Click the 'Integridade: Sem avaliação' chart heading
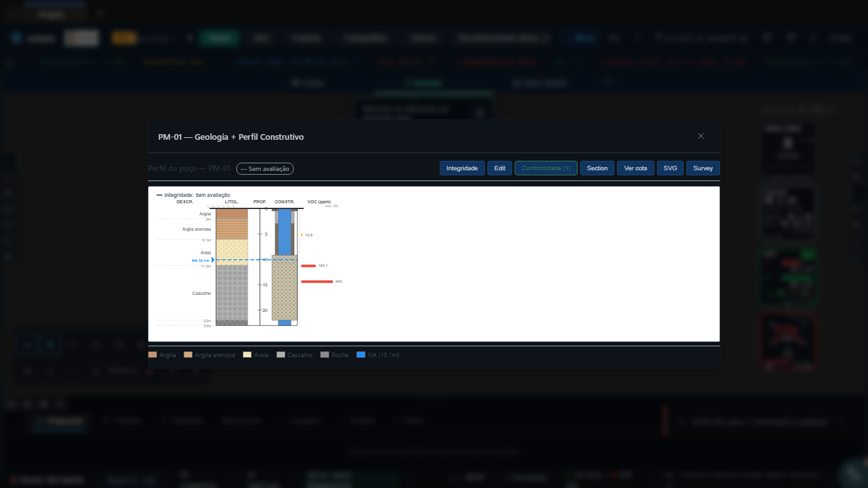This screenshot has width=868, height=488. (197, 195)
